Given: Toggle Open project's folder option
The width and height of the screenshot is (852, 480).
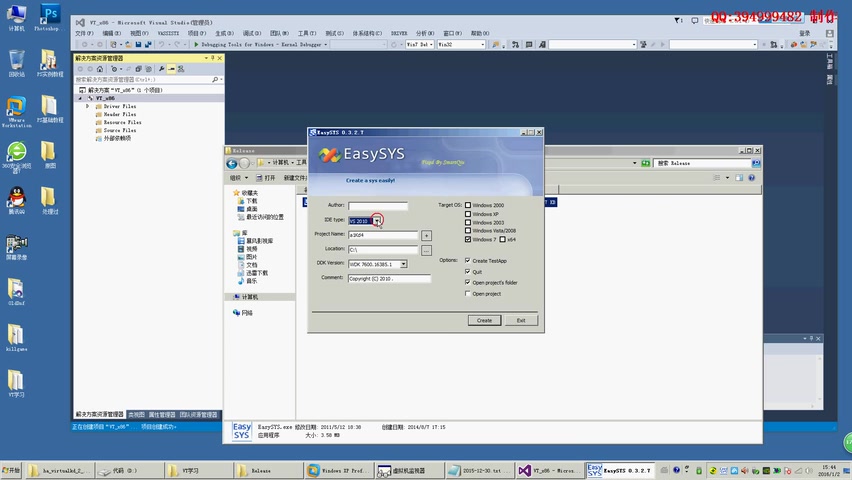Looking at the screenshot, I should (468, 282).
